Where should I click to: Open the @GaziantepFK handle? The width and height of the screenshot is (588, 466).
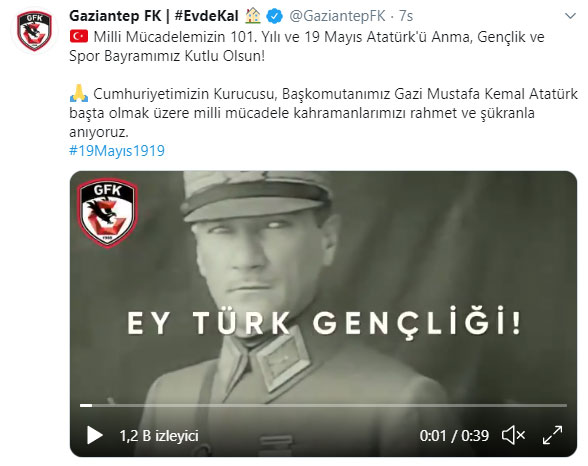(x=337, y=16)
